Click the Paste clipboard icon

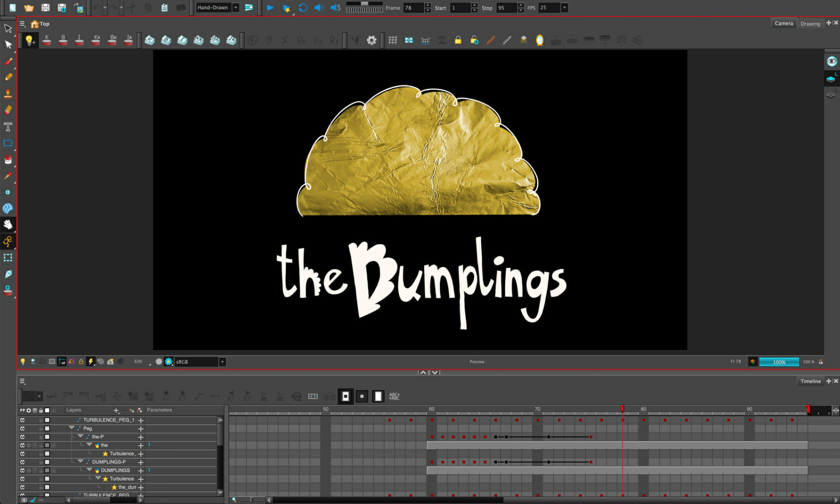(x=164, y=7)
